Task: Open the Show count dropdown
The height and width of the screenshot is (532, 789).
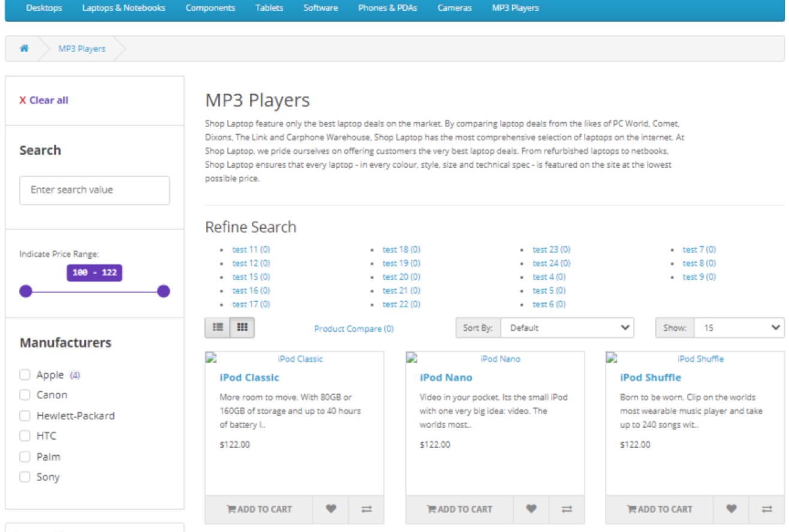Action: [x=739, y=328]
